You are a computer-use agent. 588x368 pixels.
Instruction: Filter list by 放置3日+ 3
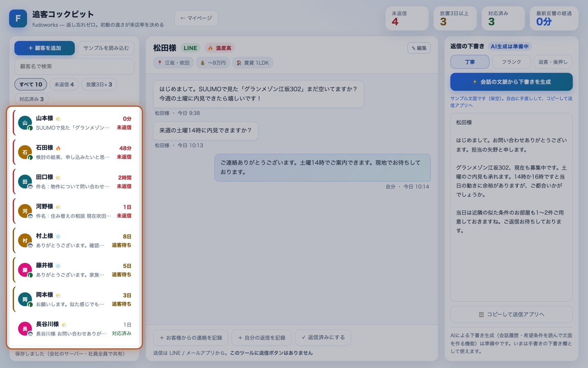pos(99,84)
